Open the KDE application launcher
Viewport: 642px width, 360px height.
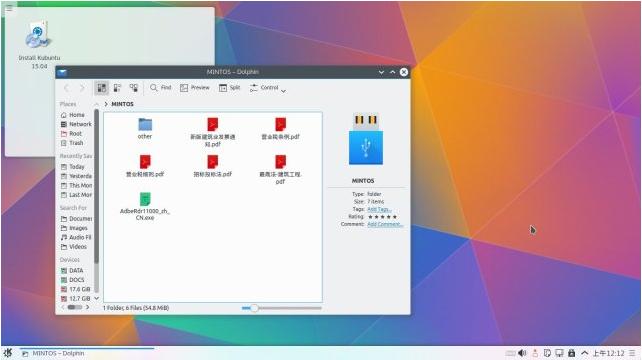(x=7, y=353)
